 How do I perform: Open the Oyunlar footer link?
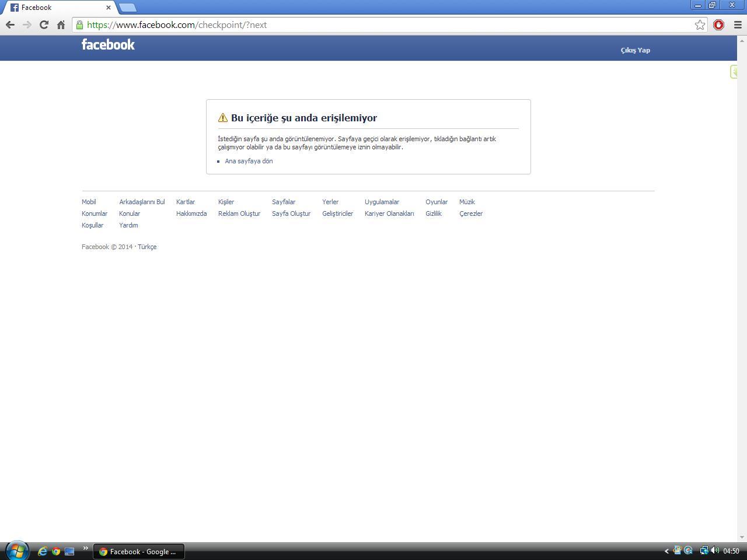click(x=437, y=202)
